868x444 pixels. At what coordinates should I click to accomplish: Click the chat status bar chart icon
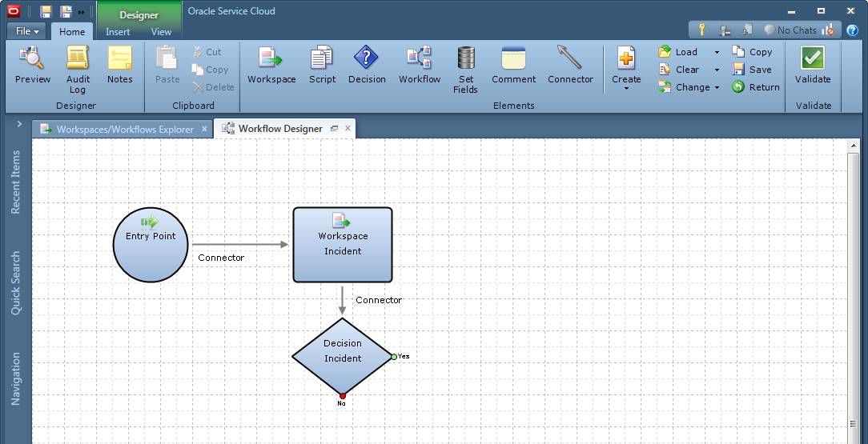coord(828,30)
